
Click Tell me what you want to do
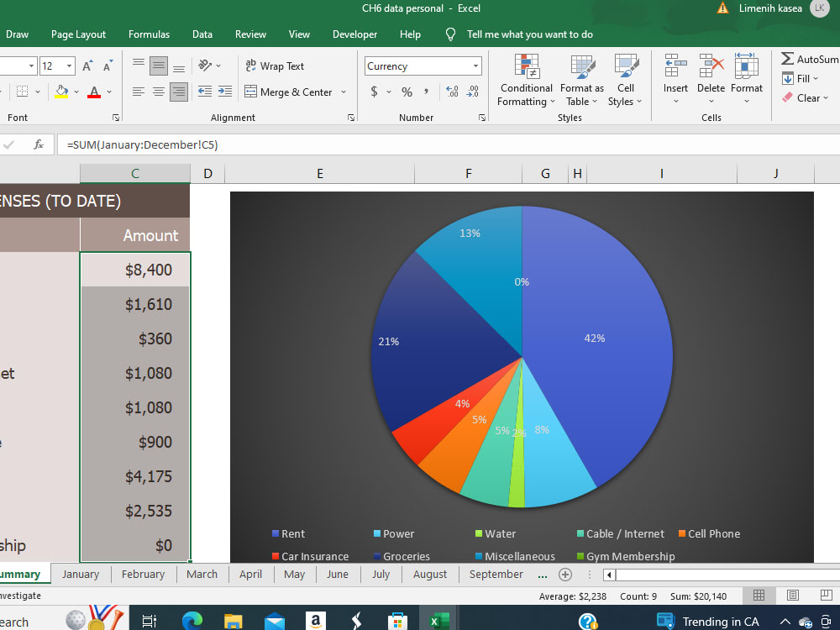[529, 34]
